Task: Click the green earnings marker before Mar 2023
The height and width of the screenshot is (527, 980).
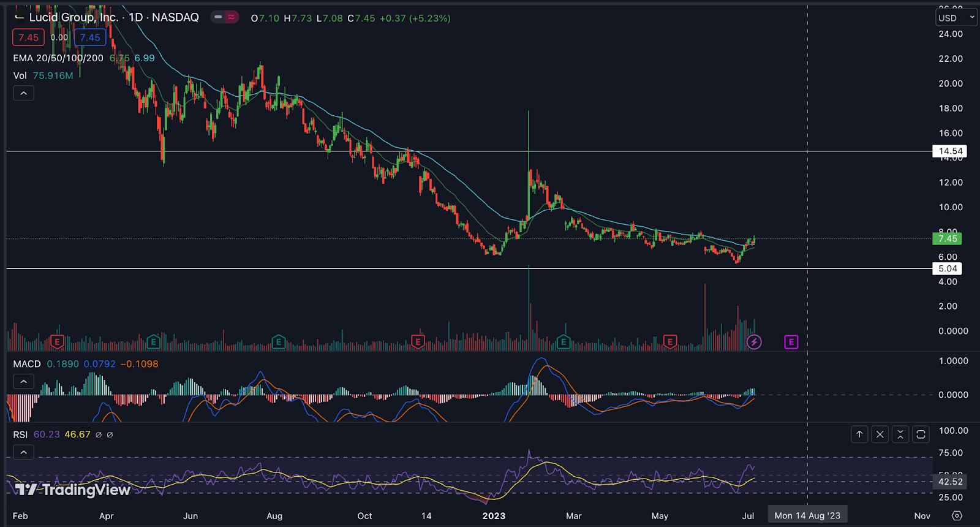Action: [563, 342]
